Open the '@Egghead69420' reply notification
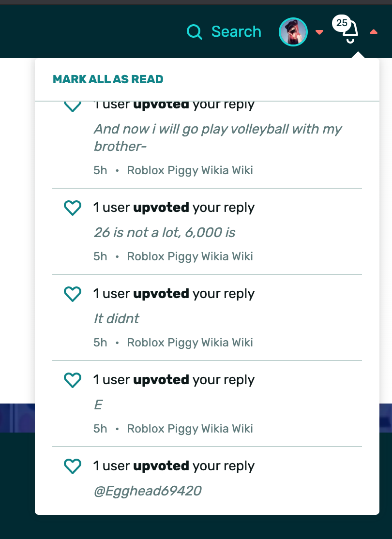Screen dimensions: 392x539 pyautogui.click(x=147, y=491)
